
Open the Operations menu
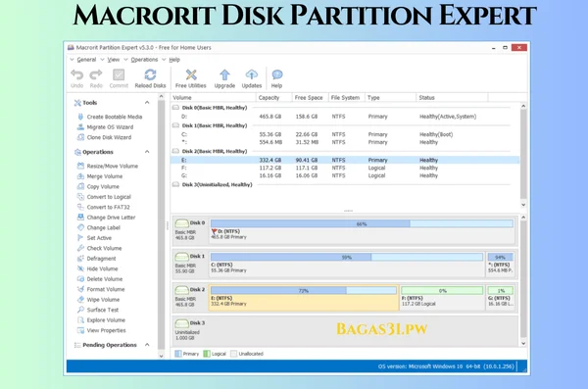[144, 60]
